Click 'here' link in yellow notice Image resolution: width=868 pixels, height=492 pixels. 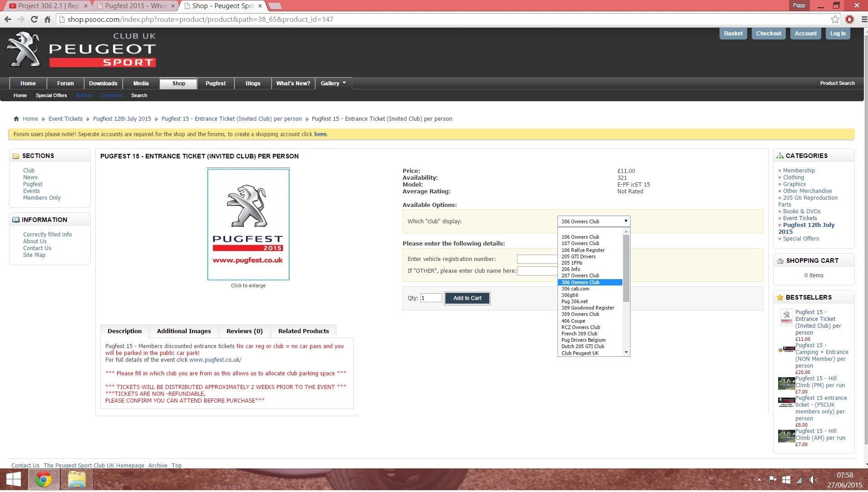click(320, 134)
